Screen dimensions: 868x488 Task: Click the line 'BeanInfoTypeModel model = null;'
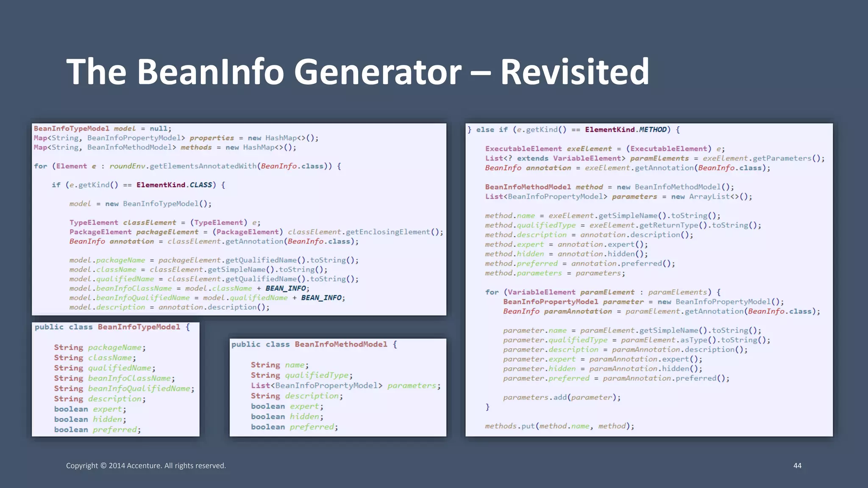pos(103,128)
